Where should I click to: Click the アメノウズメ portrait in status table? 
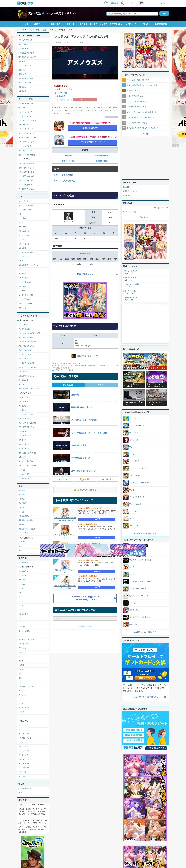point(68,216)
